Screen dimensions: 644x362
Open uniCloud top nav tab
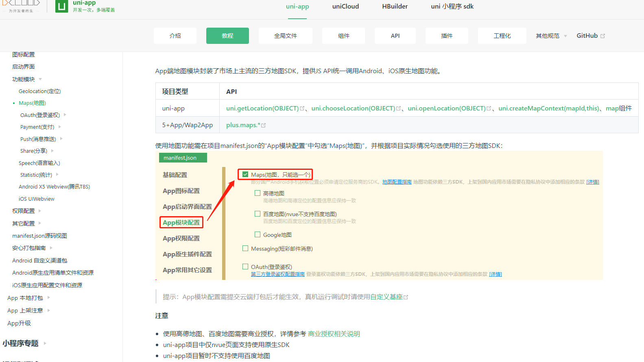coord(345,7)
